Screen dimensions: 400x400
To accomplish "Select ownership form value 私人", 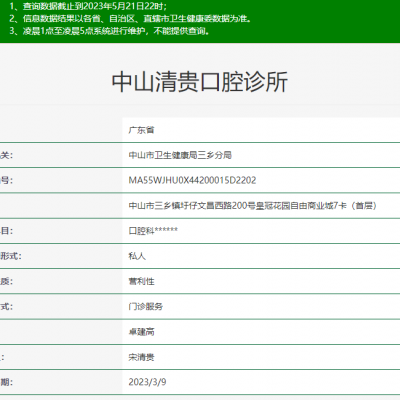I will [x=137, y=256].
